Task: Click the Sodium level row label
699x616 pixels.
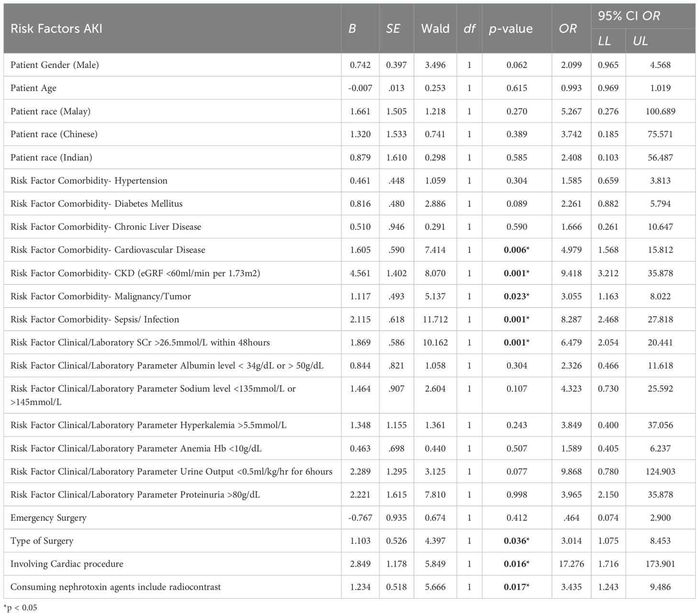Action: coord(153,395)
